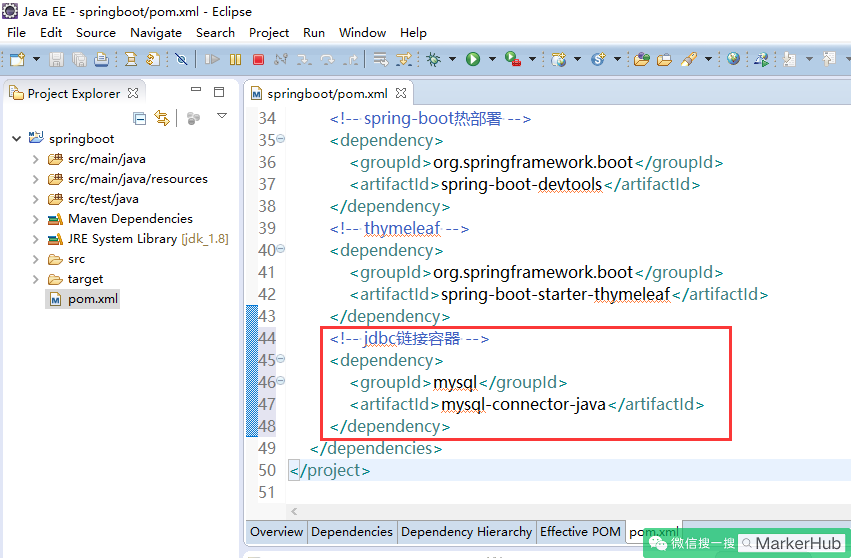Open the Source menu
The width and height of the screenshot is (851, 558).
tap(96, 33)
